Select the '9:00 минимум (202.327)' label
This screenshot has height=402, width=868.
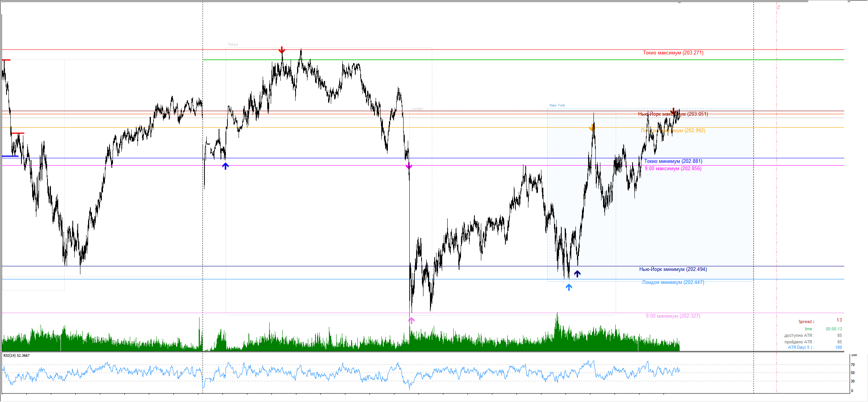click(x=673, y=316)
